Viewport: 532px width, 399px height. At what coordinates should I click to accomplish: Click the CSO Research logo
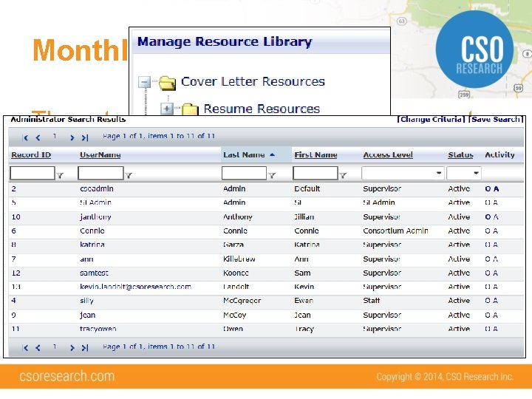(x=474, y=50)
